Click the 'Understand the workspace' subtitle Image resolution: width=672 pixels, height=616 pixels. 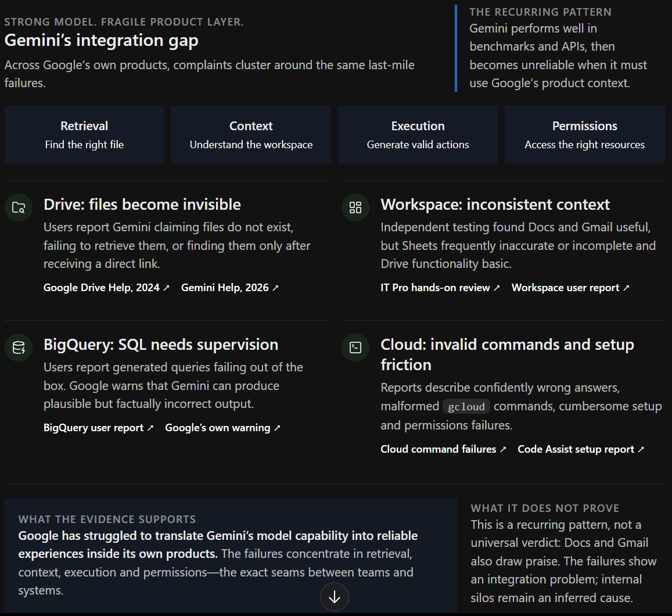(251, 145)
